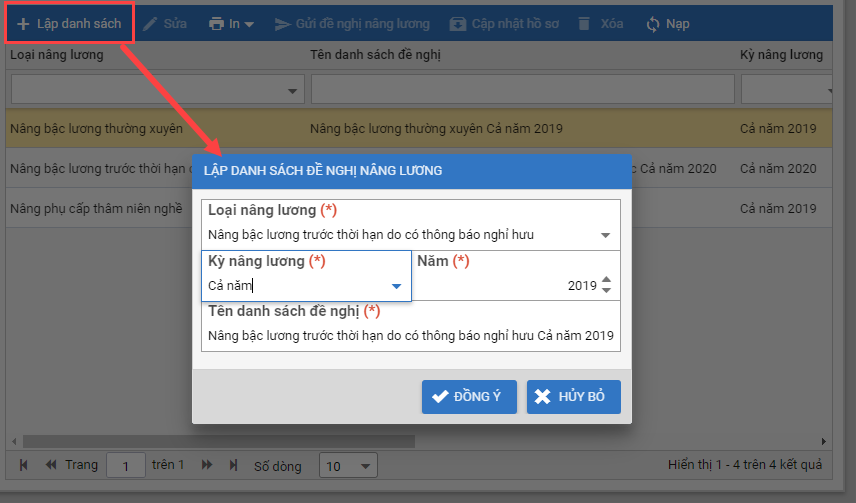
Task: Open Loại nâng lương dropdown in dialog
Action: [x=605, y=236]
